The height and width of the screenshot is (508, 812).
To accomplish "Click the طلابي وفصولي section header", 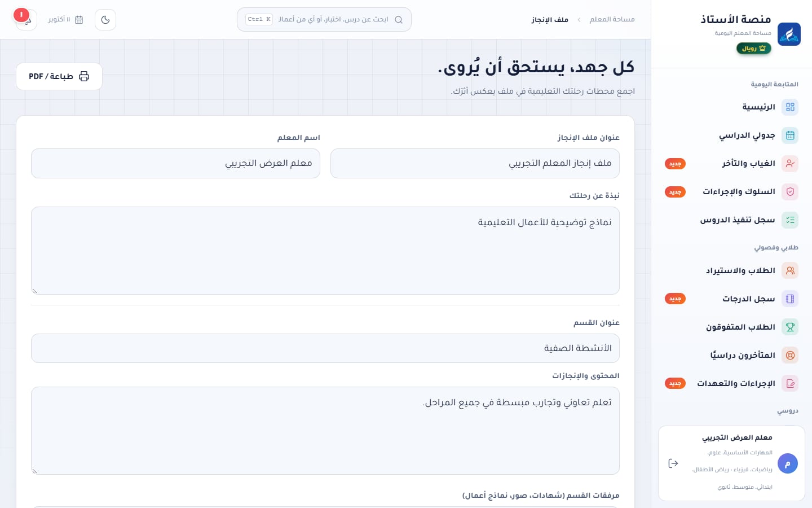I will (776, 248).
